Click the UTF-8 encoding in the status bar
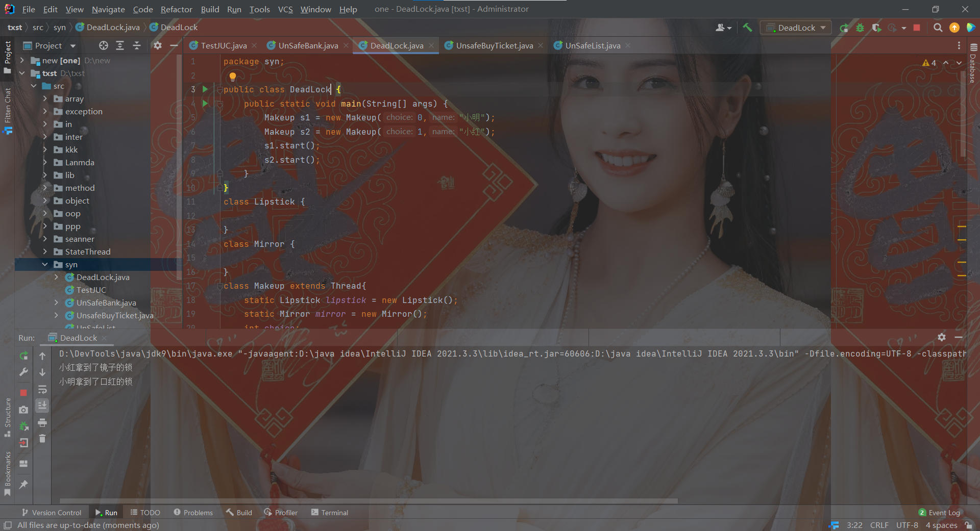980x531 pixels. point(907,525)
